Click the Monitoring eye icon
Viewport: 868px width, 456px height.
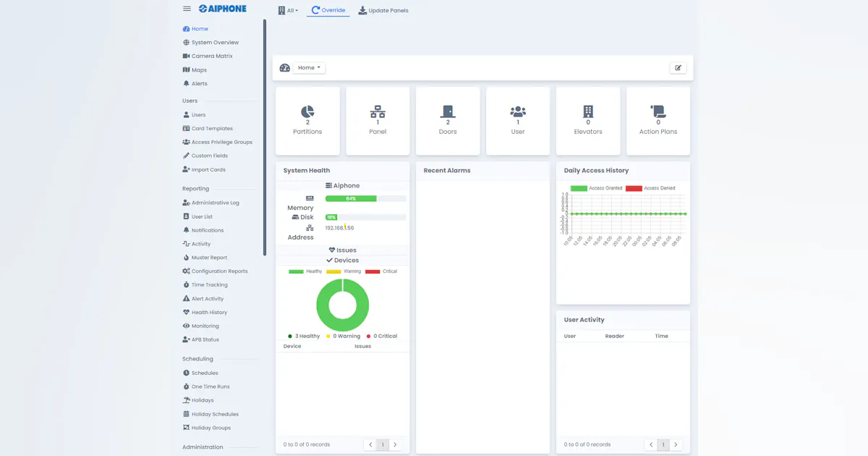click(x=186, y=326)
